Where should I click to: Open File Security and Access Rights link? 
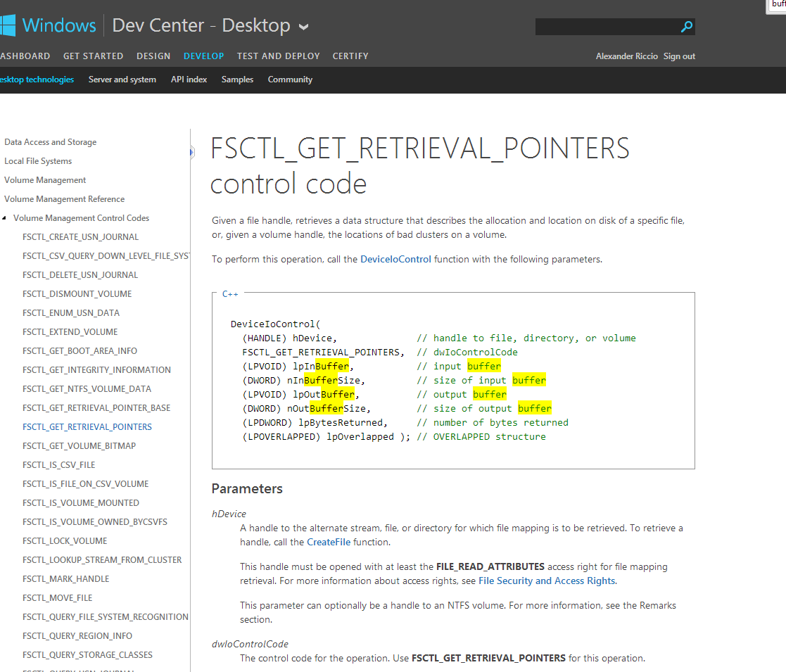click(x=547, y=581)
